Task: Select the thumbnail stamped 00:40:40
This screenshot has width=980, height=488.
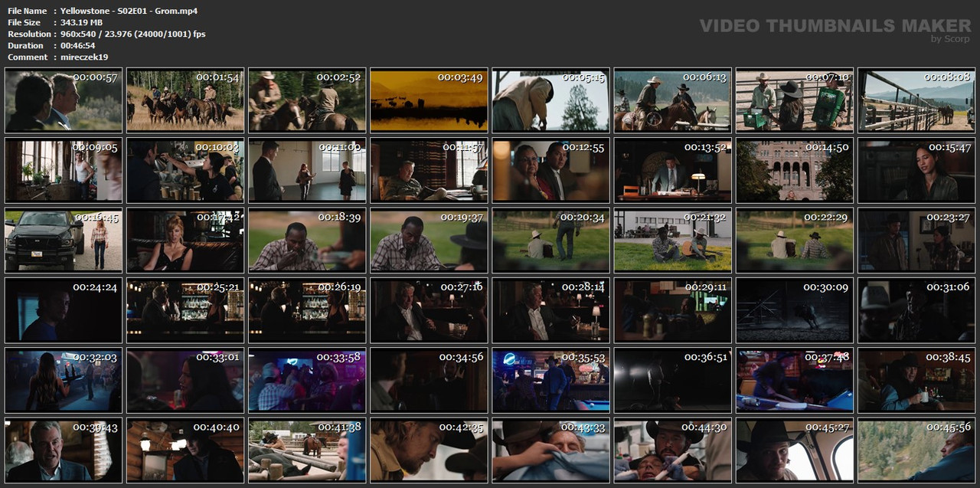Action: (x=185, y=450)
